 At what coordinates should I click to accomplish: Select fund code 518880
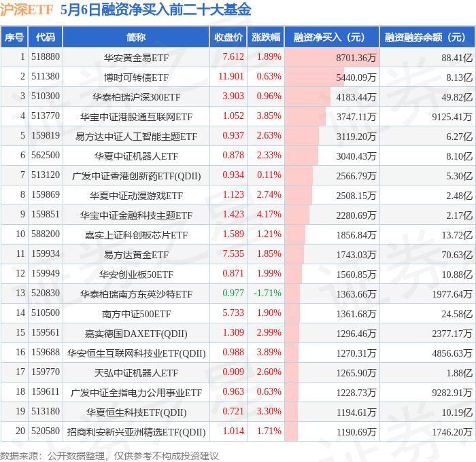46,56
